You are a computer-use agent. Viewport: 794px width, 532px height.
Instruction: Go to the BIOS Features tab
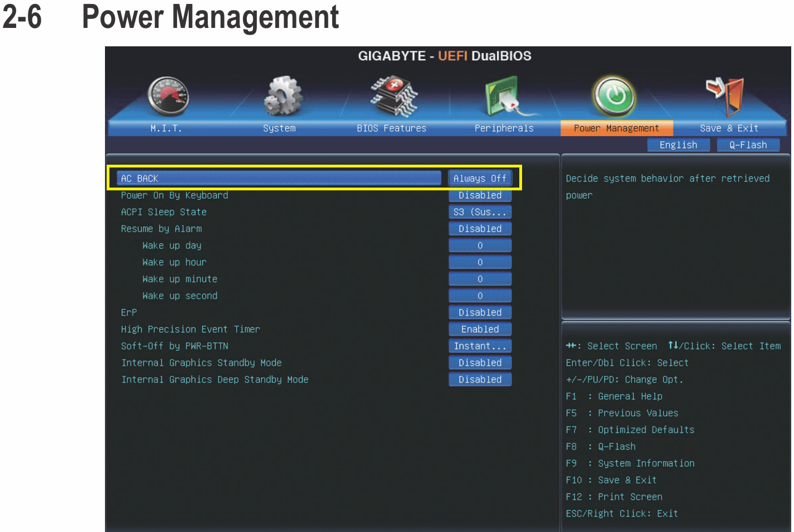point(391,128)
